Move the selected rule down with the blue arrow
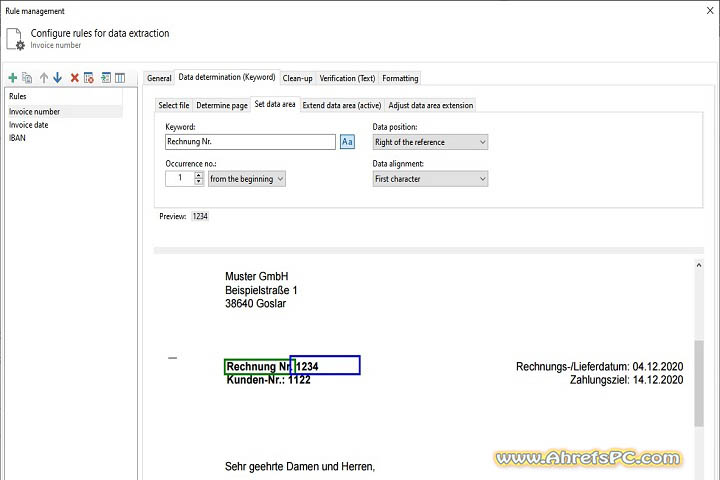This screenshot has width=720, height=480. tap(57, 78)
